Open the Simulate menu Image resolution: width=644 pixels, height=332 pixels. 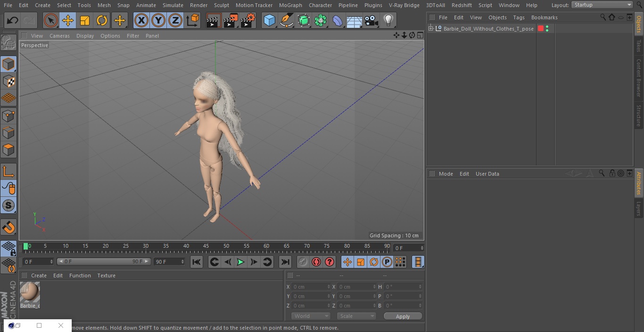click(x=173, y=5)
